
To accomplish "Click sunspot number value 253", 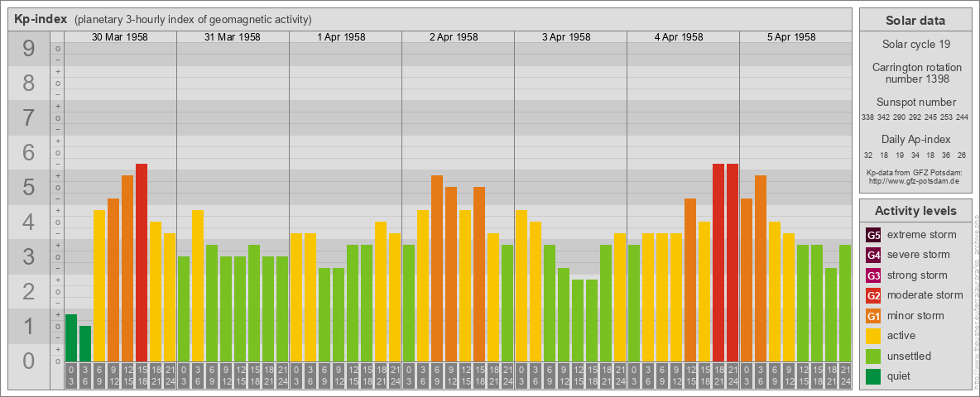I will (x=948, y=117).
